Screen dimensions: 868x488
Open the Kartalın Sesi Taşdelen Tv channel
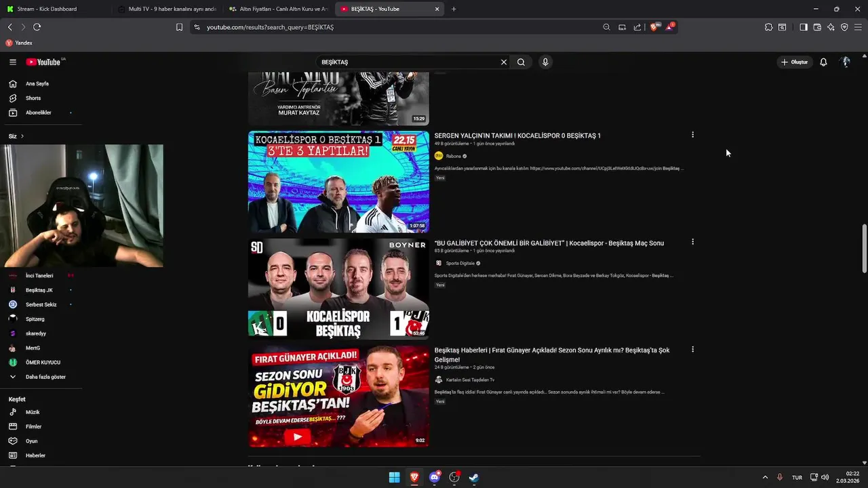click(x=470, y=380)
